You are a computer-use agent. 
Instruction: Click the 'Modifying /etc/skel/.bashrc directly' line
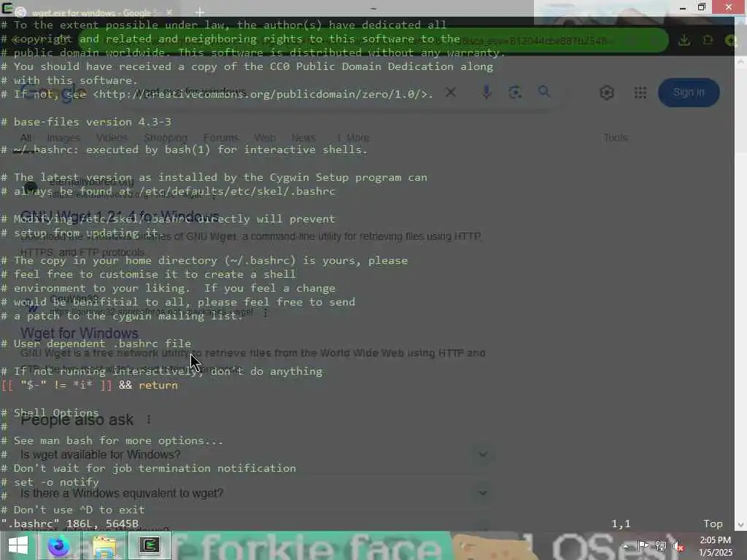click(169, 219)
